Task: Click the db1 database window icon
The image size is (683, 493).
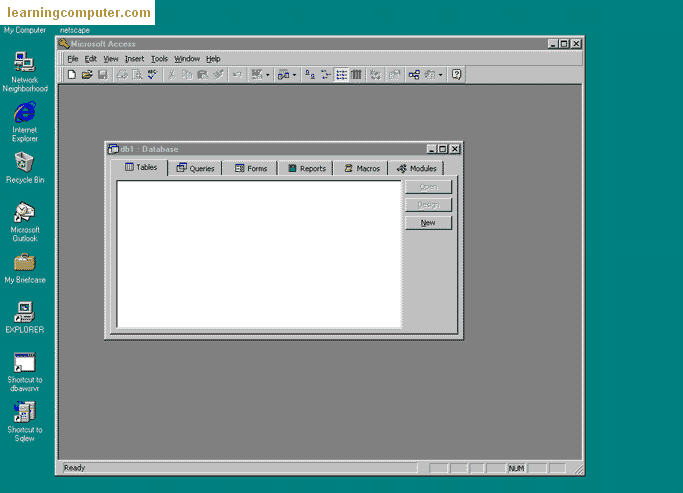Action: [x=113, y=149]
